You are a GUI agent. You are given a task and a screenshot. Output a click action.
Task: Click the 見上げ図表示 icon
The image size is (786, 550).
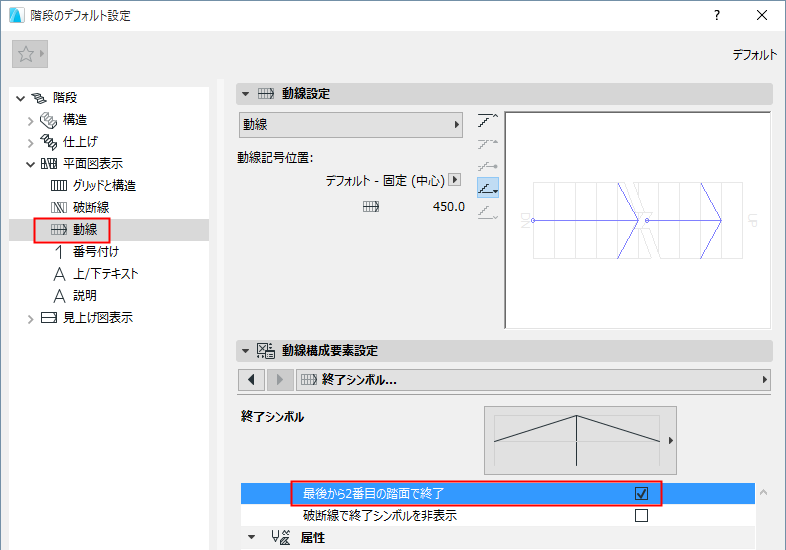[x=49, y=318]
